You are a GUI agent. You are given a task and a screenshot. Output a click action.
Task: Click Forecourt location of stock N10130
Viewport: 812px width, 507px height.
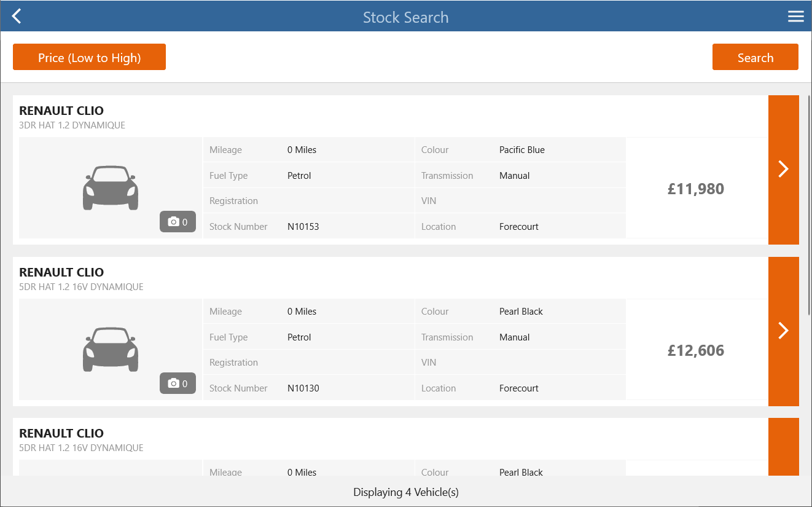pos(519,388)
